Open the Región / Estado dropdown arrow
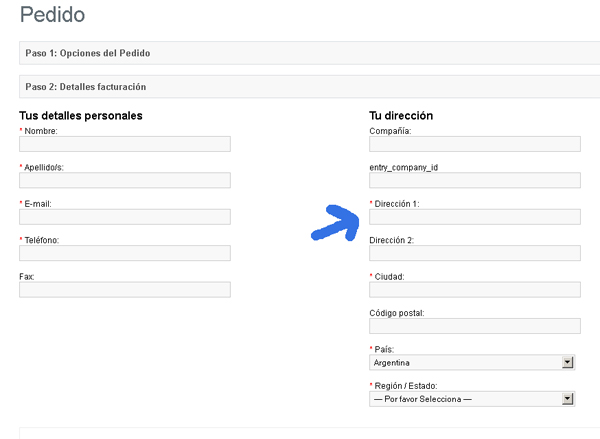Image resolution: width=600 pixels, height=439 pixels. pos(567,399)
